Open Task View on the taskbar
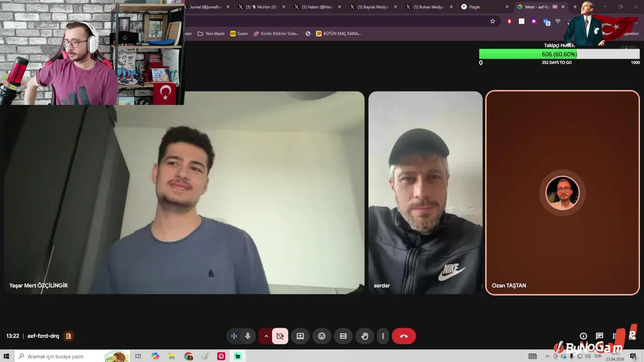The image size is (644, 362). point(138,356)
